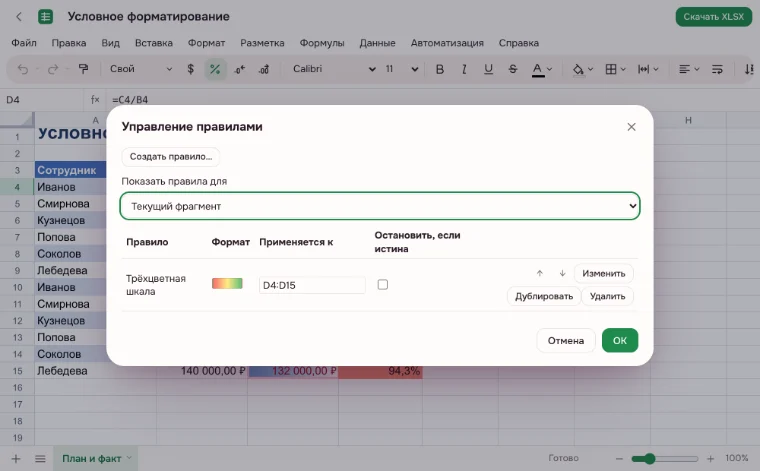Adjust the zoom slider handle
The width and height of the screenshot is (760, 471).
649,458
